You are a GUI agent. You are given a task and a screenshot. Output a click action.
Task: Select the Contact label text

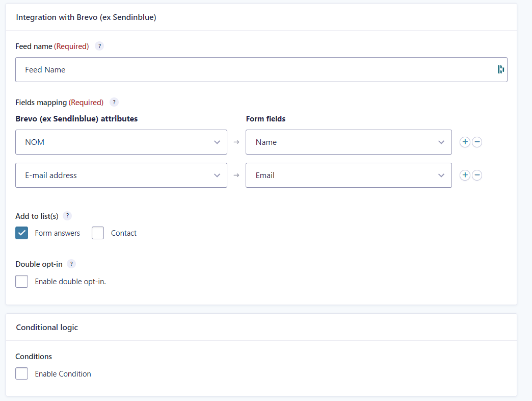123,233
